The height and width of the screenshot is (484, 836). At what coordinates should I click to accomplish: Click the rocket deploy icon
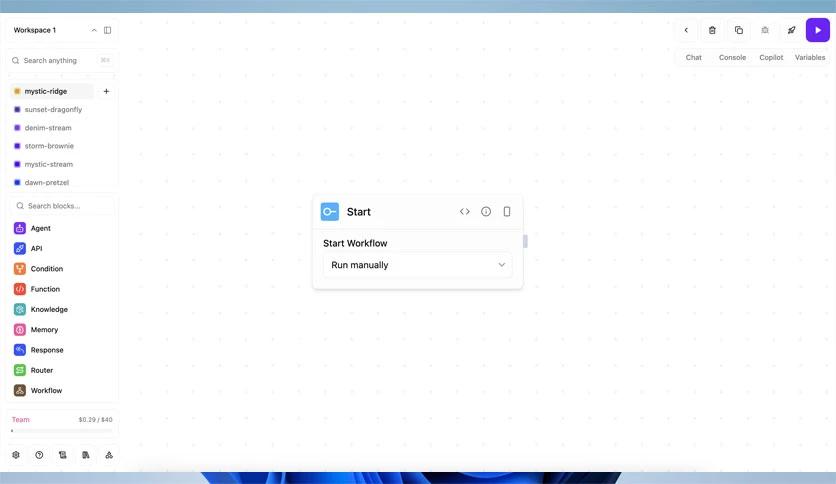point(791,30)
